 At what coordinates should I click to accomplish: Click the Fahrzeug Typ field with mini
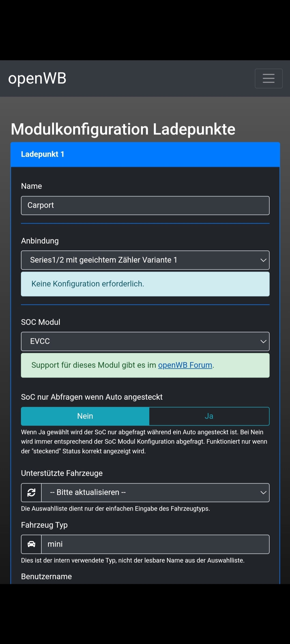click(155, 544)
